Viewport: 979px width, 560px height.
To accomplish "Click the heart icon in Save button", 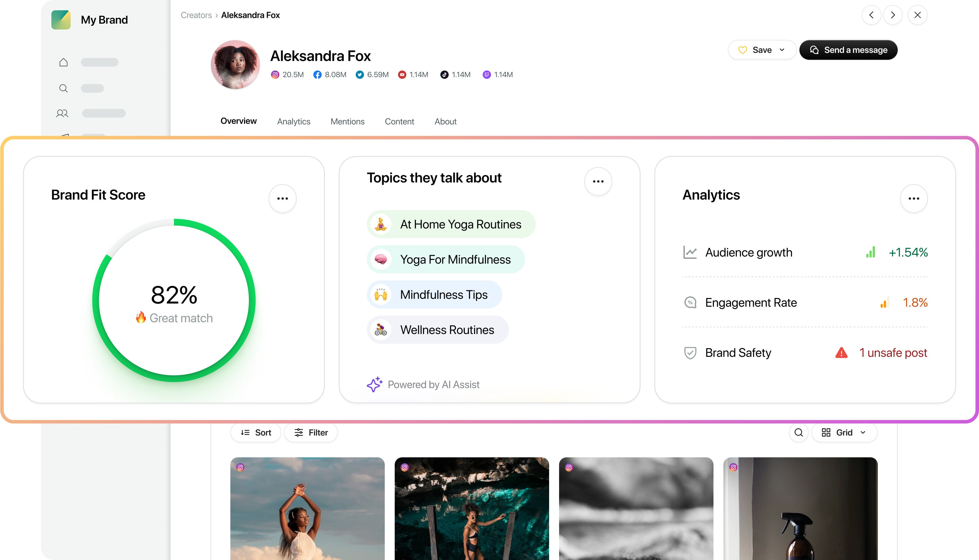I will (x=743, y=49).
